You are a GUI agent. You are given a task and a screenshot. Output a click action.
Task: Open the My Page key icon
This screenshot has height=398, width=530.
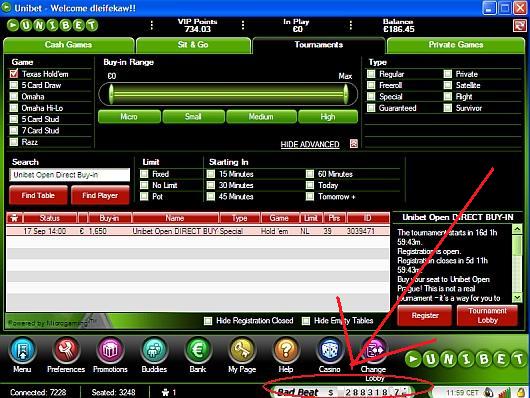point(242,350)
